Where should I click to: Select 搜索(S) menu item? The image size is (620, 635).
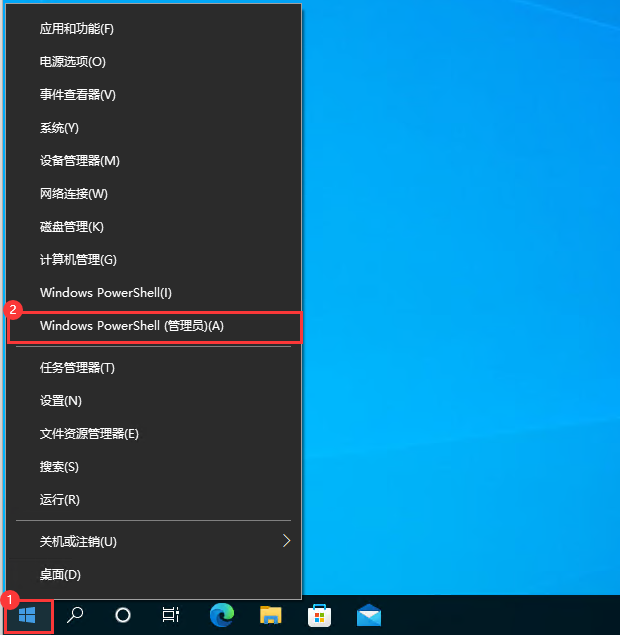(x=153, y=467)
